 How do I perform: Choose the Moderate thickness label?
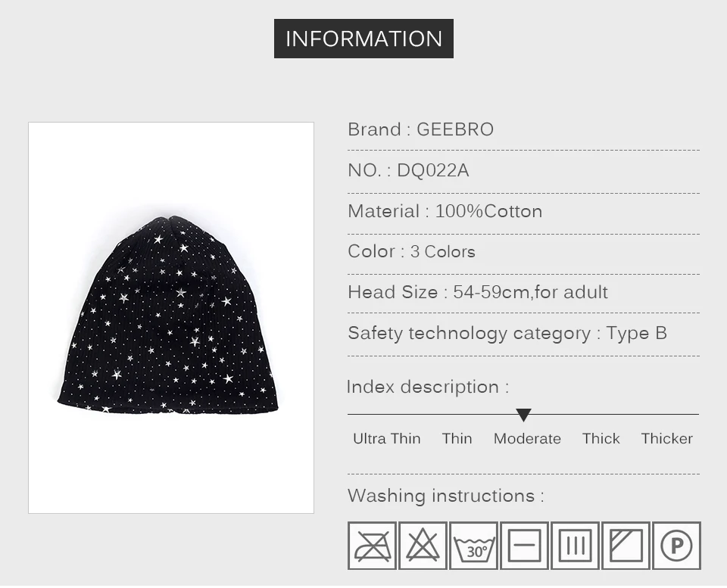(x=527, y=438)
